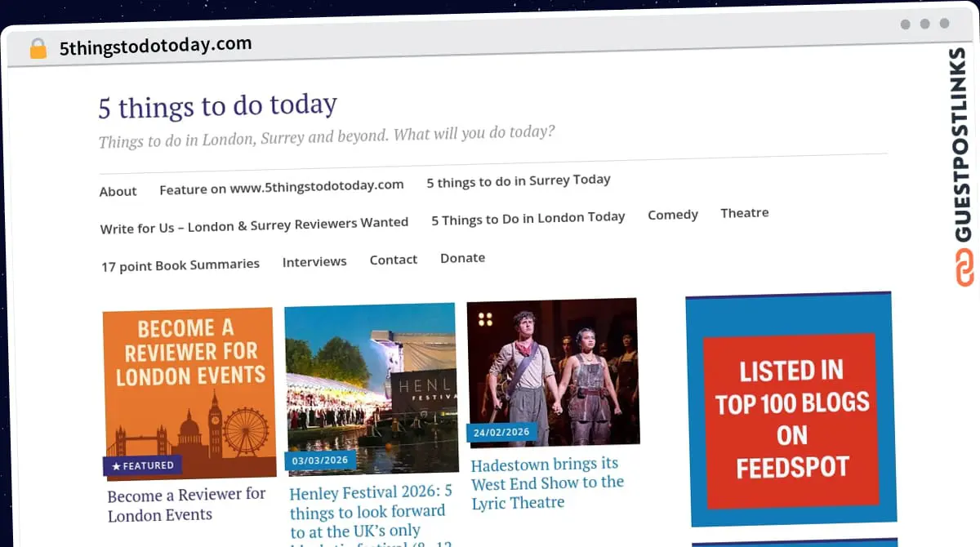Open the Comedy section
This screenshot has width=980, height=547.
click(672, 214)
